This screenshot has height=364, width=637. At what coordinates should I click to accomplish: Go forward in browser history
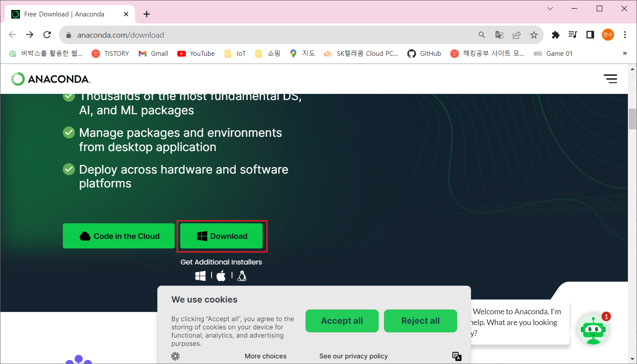click(29, 35)
